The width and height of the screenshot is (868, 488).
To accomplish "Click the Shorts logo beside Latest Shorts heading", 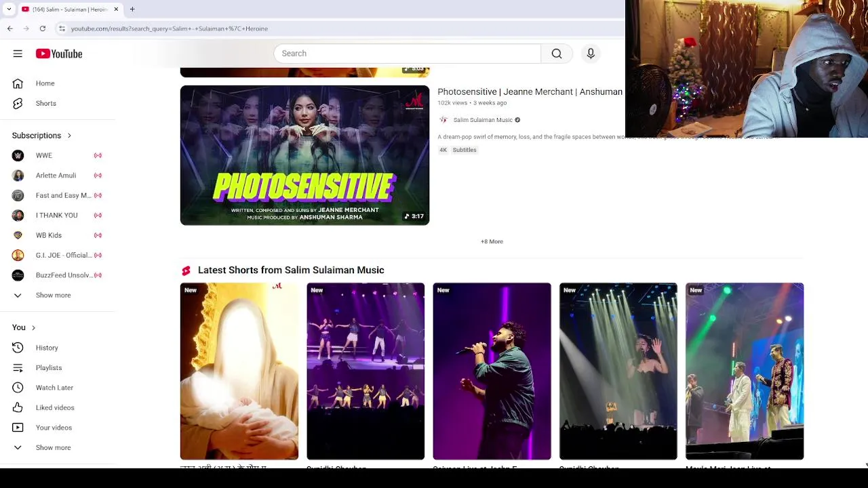I will tap(186, 270).
